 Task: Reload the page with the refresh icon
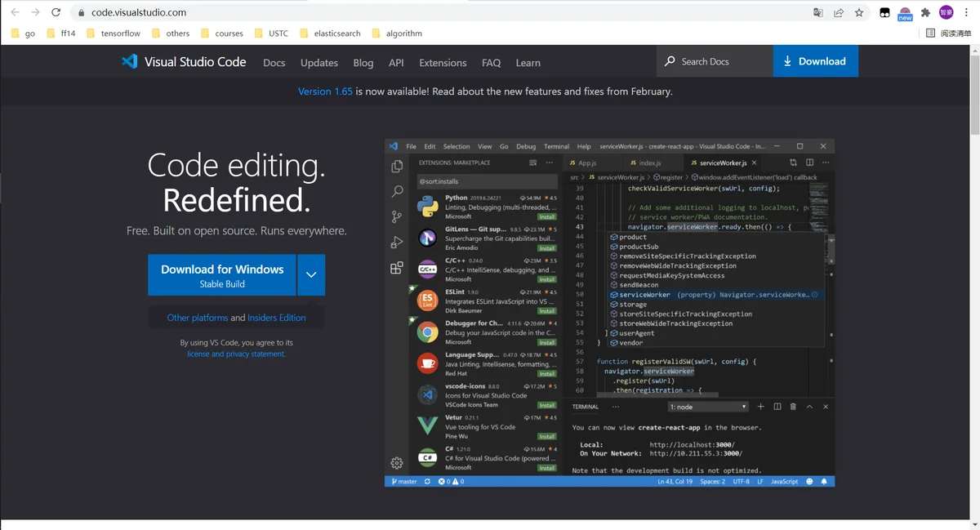(x=56, y=12)
